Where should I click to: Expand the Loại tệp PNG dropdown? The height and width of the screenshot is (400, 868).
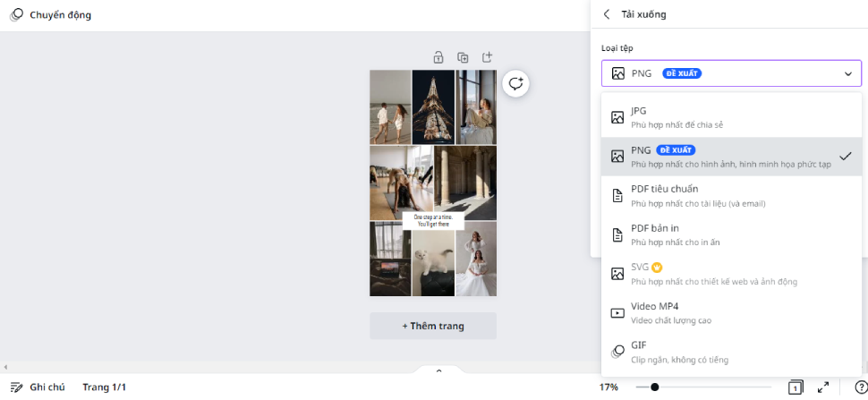click(x=731, y=73)
